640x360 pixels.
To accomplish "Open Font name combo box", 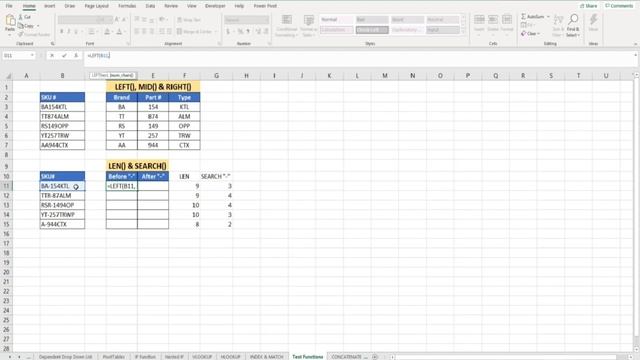I will 77,20.
